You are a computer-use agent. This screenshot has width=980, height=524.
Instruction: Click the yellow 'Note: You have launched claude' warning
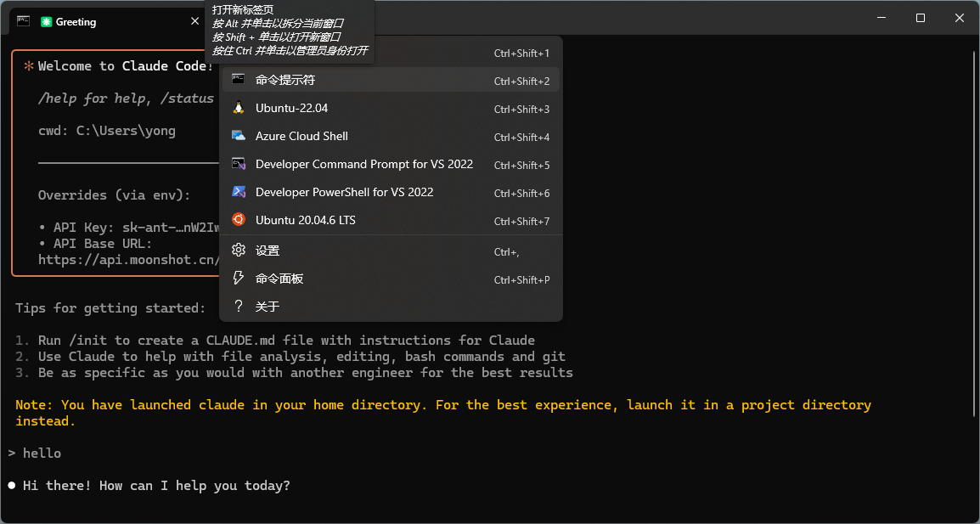coord(443,413)
